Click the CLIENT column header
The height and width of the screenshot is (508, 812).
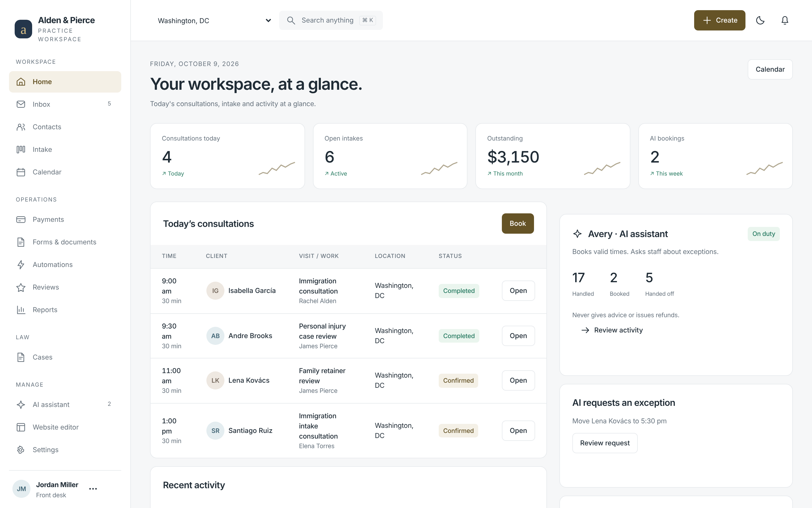tap(217, 256)
